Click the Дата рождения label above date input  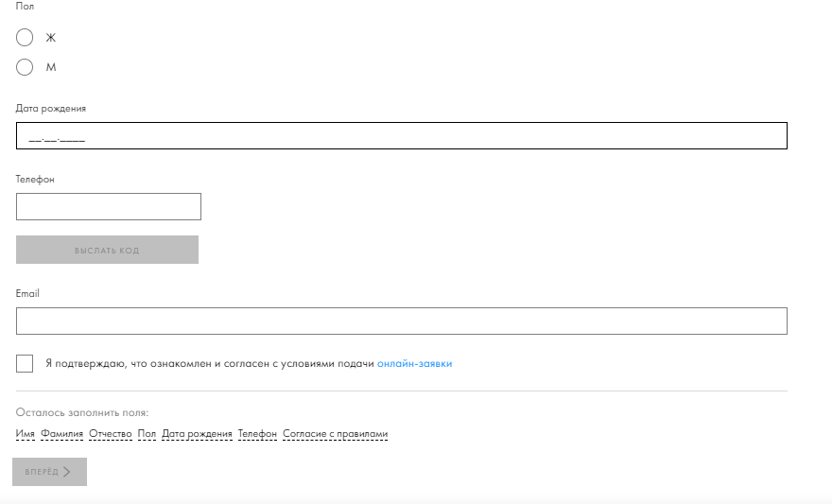click(x=51, y=109)
